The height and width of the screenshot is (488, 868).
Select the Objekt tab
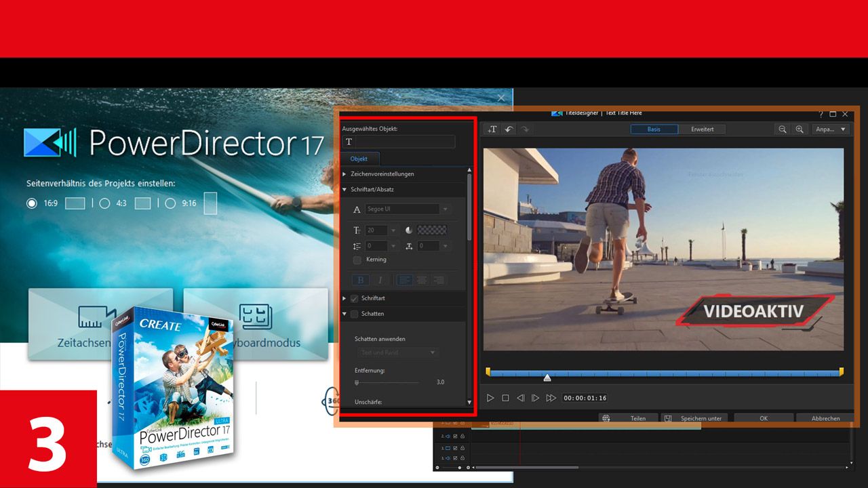[359, 158]
